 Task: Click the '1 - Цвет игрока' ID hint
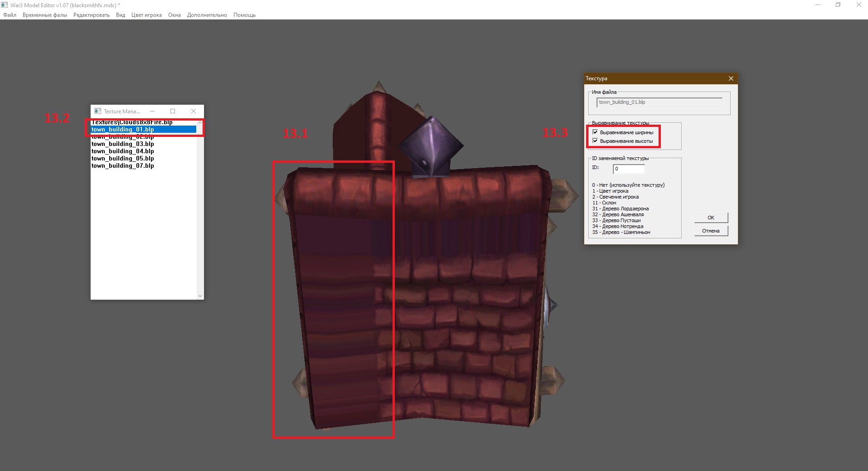pos(610,191)
